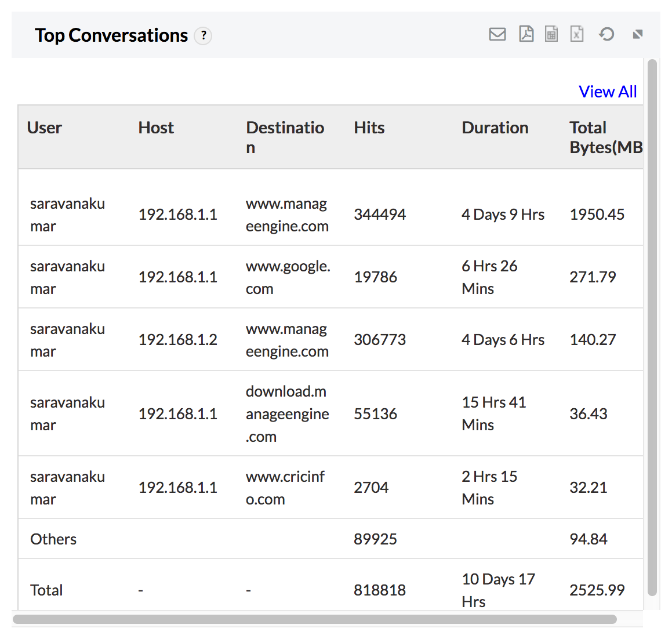672x639 pixels.
Task: Export report as CSV spreadsheet
Action: [551, 35]
